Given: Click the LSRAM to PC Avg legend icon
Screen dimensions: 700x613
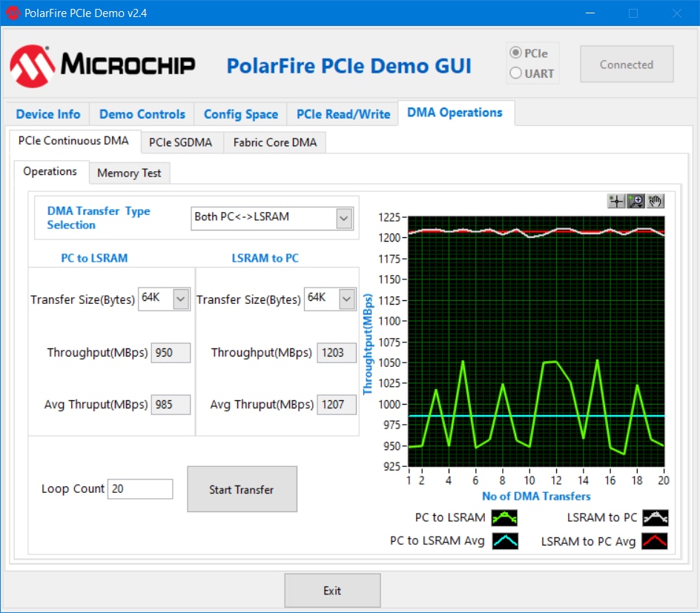Looking at the screenshot, I should point(655,541).
